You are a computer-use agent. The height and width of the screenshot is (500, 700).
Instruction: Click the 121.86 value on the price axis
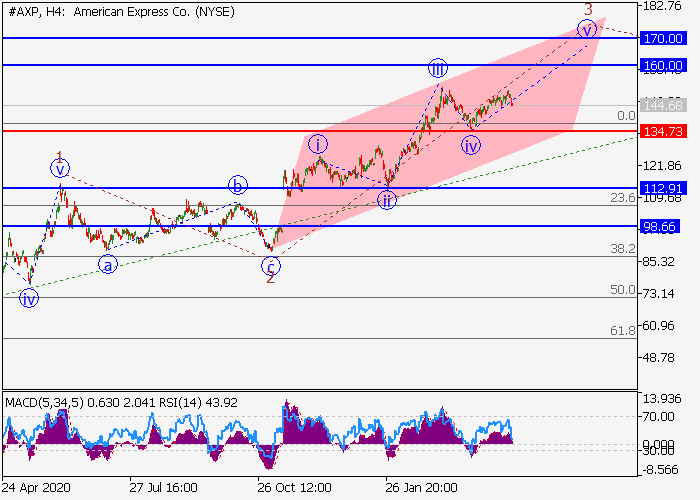[x=662, y=166]
